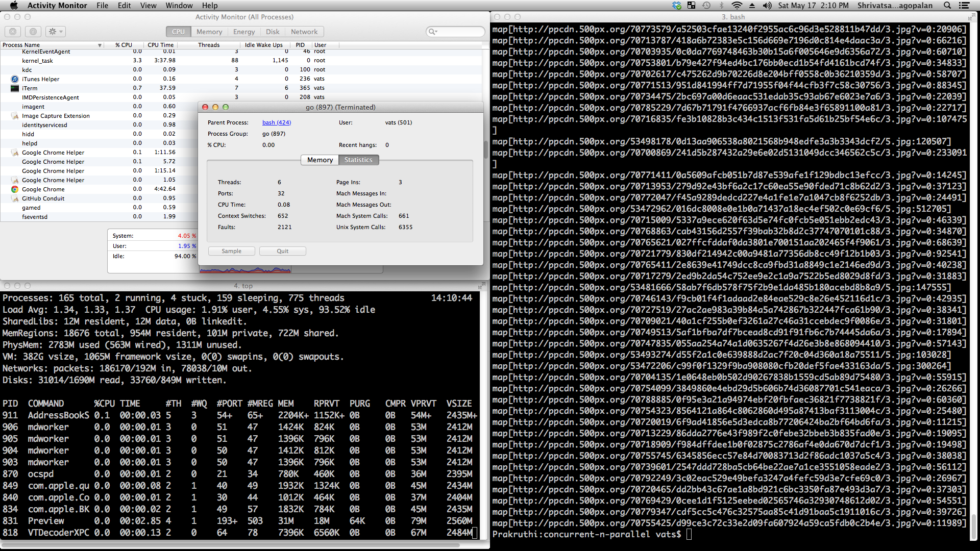Open the View menu
This screenshot has width=980, height=551.
coord(148,6)
